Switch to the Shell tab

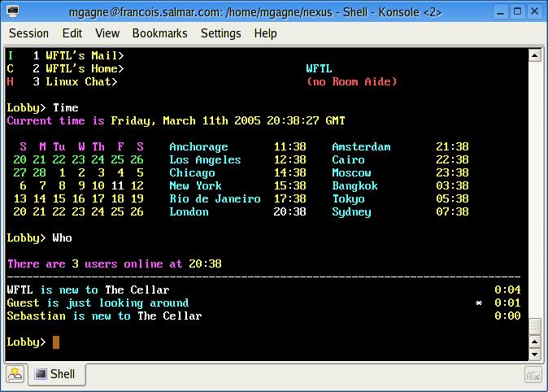(57, 374)
